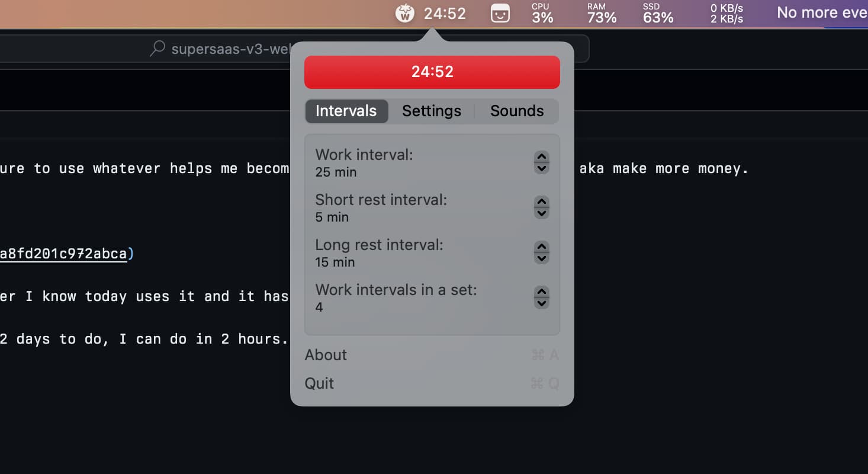Screen dimensions: 868x474
Task: Select About from the popover menu
Action: pos(326,355)
